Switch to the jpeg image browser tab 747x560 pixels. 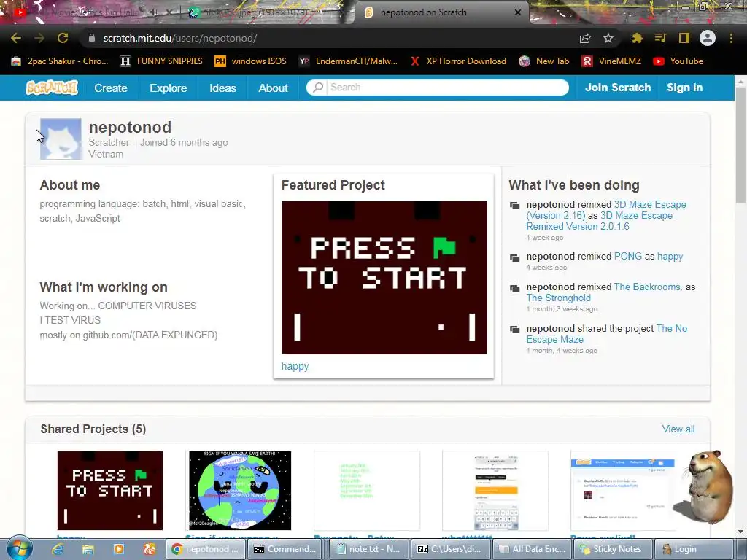pyautogui.click(x=258, y=12)
